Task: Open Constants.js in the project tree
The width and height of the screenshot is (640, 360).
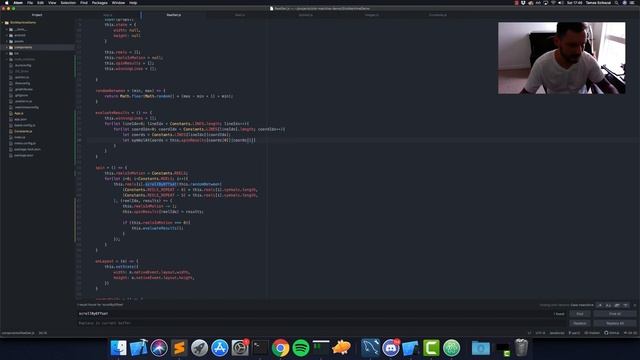Action: 23,131
